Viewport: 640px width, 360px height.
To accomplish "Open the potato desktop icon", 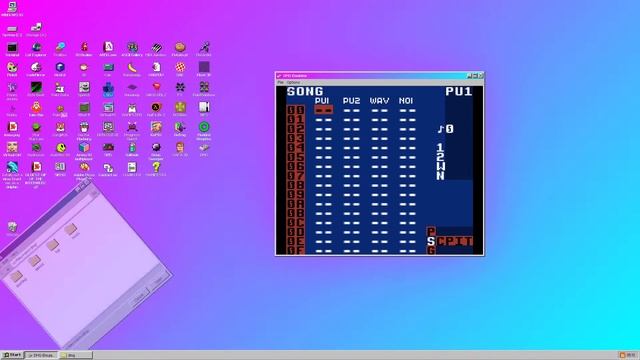I will click(x=180, y=47).
